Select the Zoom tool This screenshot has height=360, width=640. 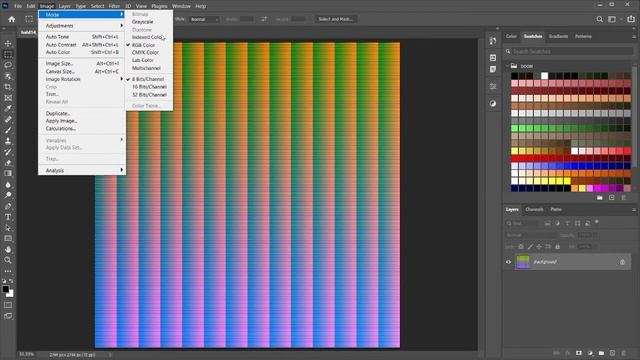point(8,260)
